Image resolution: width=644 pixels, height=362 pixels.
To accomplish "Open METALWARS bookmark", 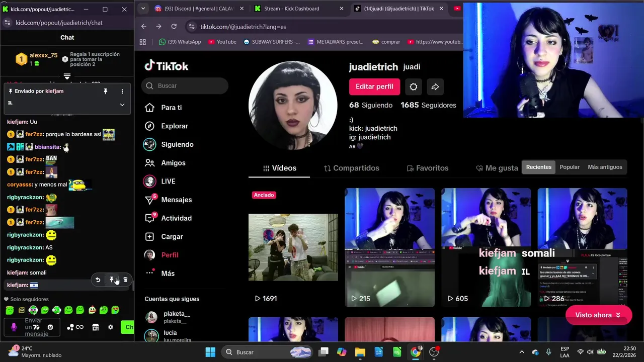I will (x=336, y=42).
